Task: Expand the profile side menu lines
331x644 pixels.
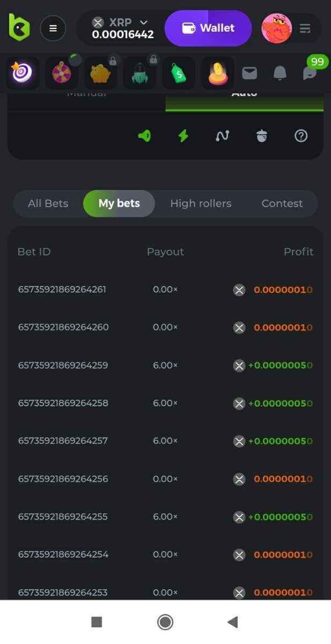Action: coord(305,28)
